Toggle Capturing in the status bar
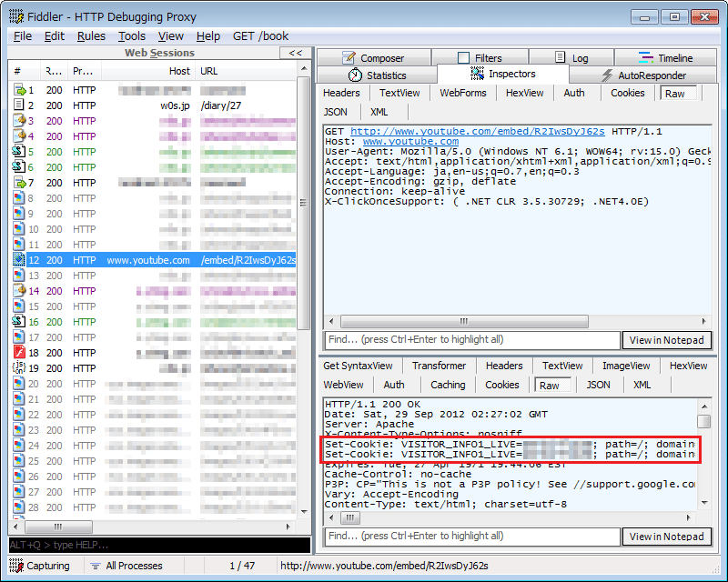This screenshot has height=582, width=728. 39,566
